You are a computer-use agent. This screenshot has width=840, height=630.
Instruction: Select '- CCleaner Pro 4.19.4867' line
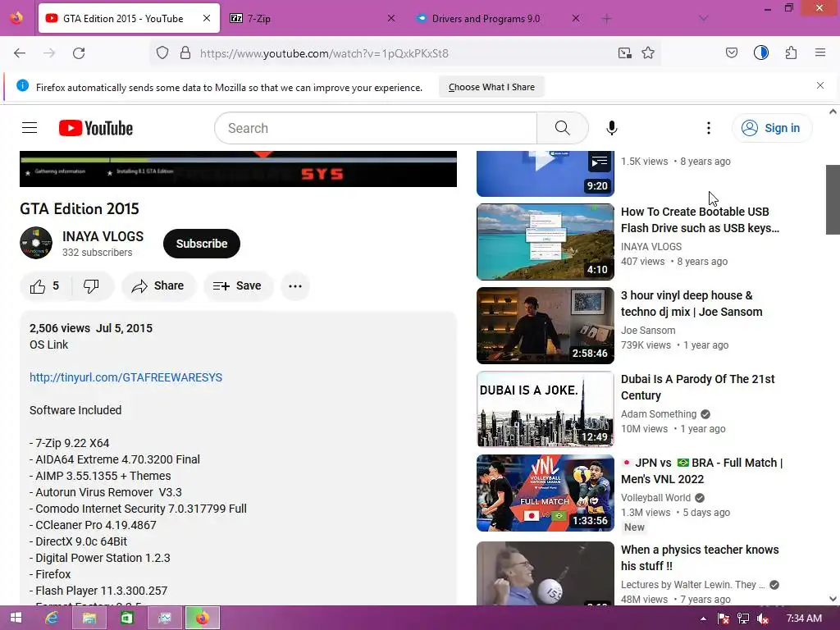(x=94, y=525)
